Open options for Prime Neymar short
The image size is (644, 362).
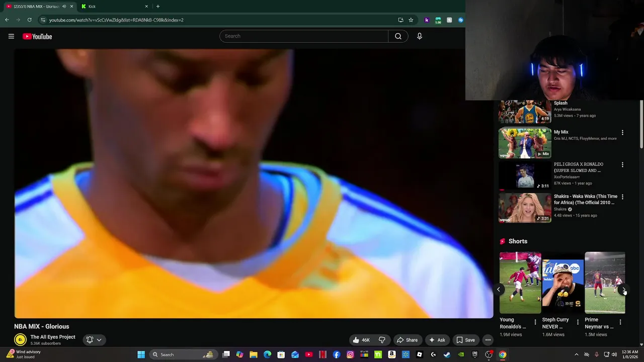tap(620, 322)
